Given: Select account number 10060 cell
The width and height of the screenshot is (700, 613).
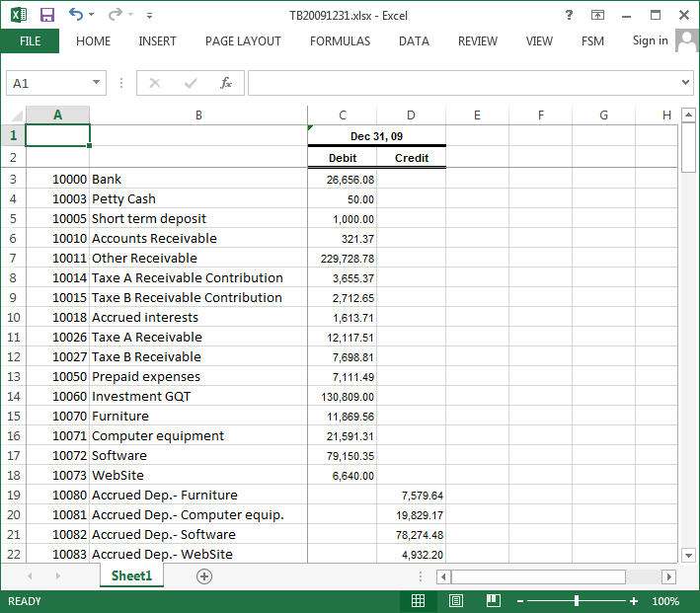Looking at the screenshot, I should pos(57,396).
